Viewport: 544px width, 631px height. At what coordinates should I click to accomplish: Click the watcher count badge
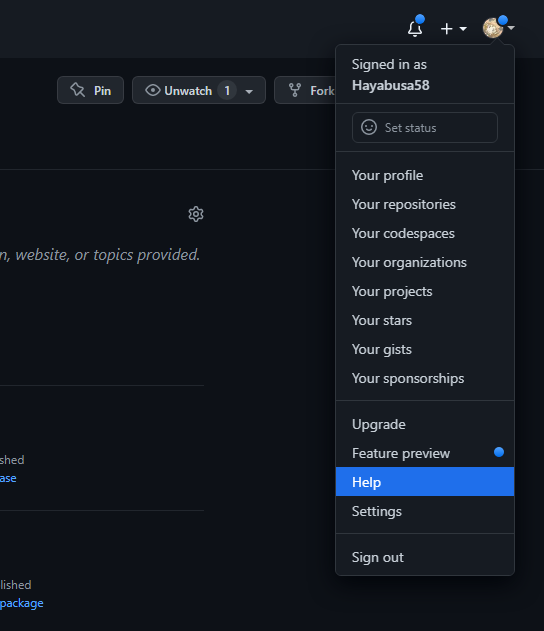coord(227,91)
